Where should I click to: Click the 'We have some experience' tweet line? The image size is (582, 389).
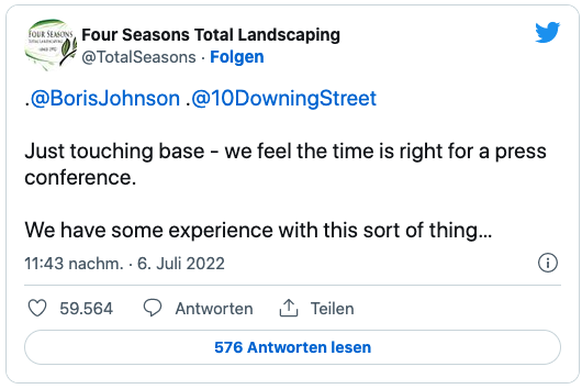click(x=258, y=230)
